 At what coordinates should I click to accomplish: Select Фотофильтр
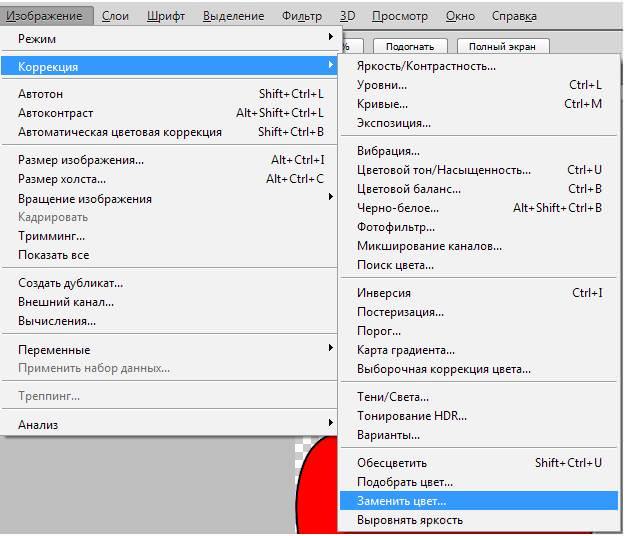pos(478,227)
